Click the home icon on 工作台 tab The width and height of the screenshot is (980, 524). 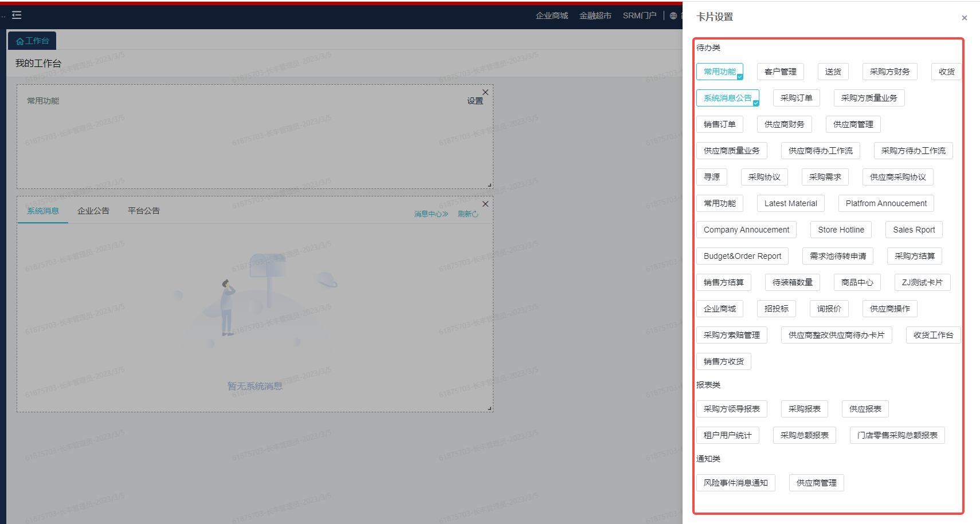20,41
